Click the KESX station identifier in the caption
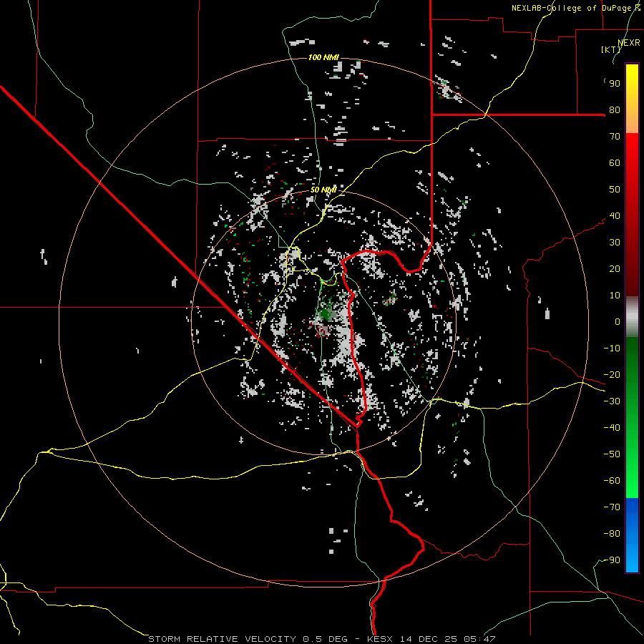The width and height of the screenshot is (644, 644). [x=380, y=639]
